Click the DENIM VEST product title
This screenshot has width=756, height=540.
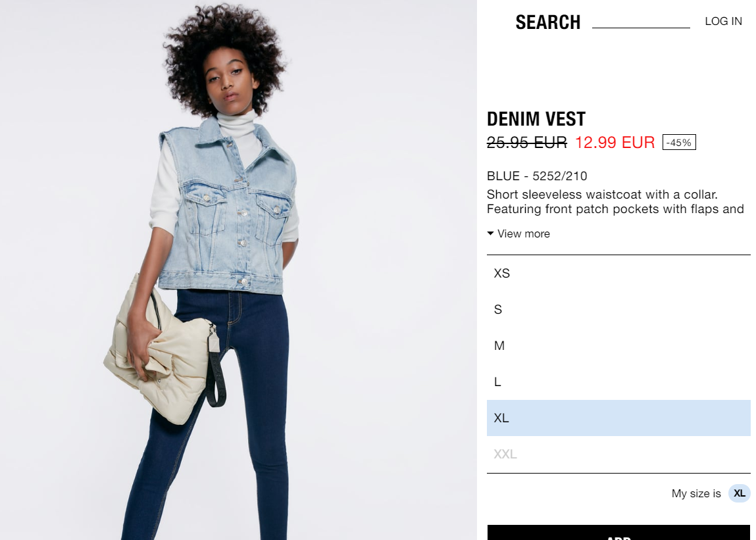[x=536, y=119]
